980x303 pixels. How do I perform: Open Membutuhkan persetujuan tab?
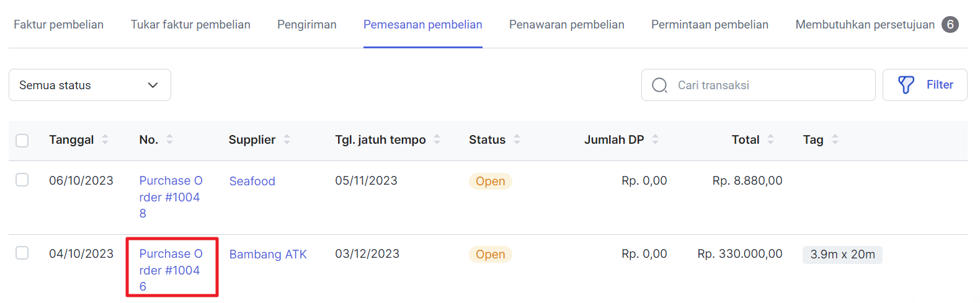[x=877, y=25]
